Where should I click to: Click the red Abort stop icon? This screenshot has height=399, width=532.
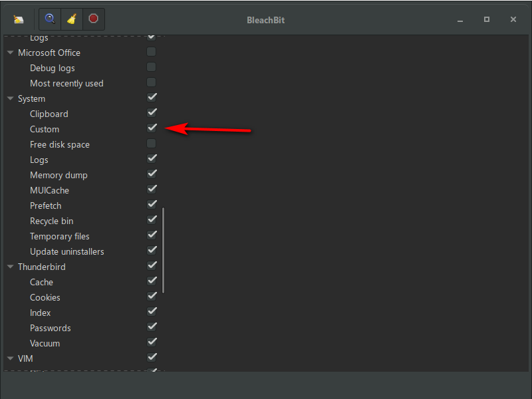click(93, 19)
